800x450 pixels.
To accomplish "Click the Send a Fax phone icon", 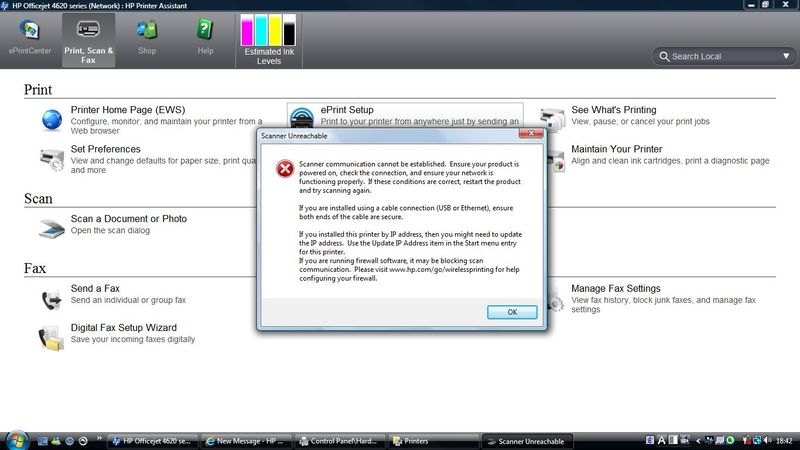I will pos(52,299).
